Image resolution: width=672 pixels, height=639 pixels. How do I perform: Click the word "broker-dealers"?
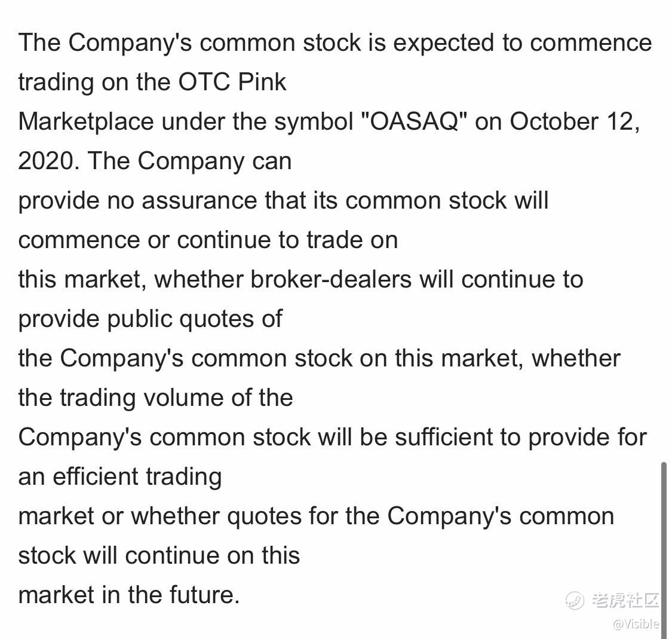tap(331, 279)
